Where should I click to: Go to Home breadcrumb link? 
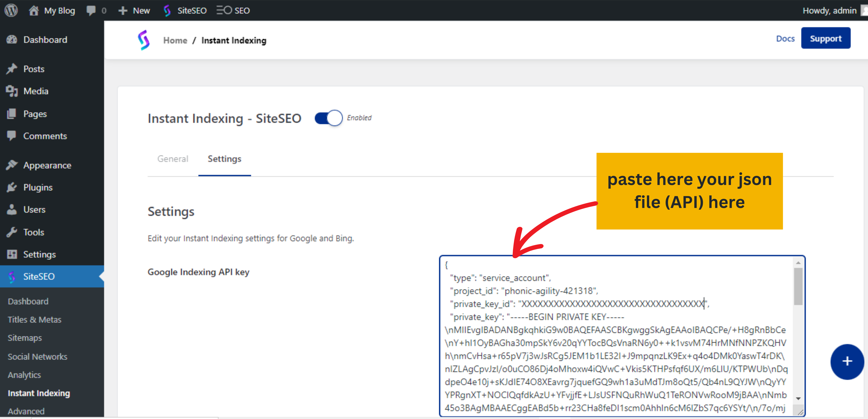pyautogui.click(x=175, y=40)
